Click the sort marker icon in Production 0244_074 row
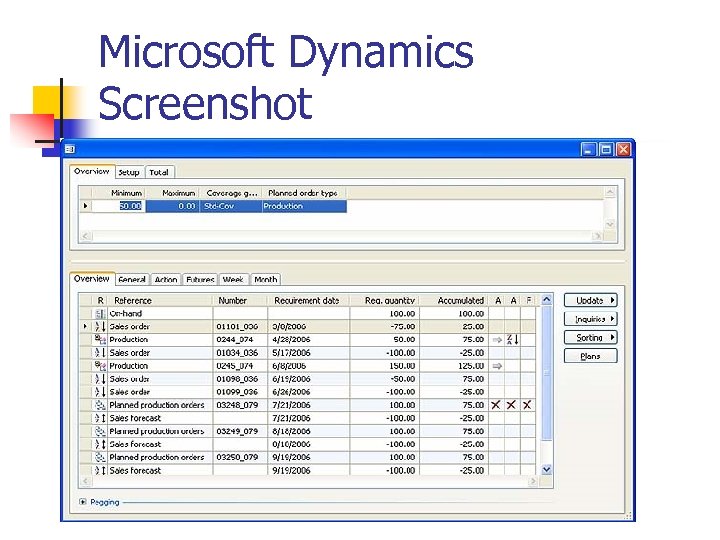720x540 pixels. click(x=512, y=340)
